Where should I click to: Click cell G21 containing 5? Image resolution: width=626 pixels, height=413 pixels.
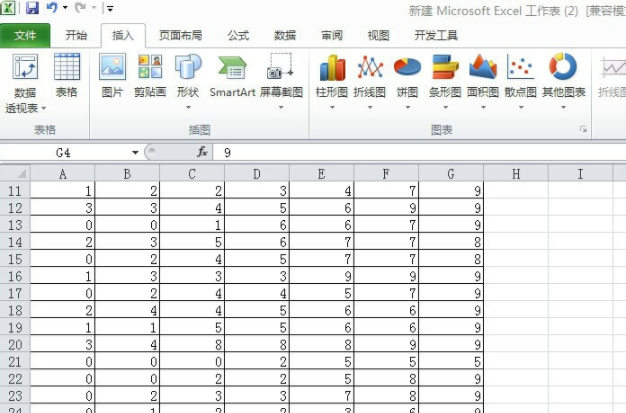tap(451, 361)
